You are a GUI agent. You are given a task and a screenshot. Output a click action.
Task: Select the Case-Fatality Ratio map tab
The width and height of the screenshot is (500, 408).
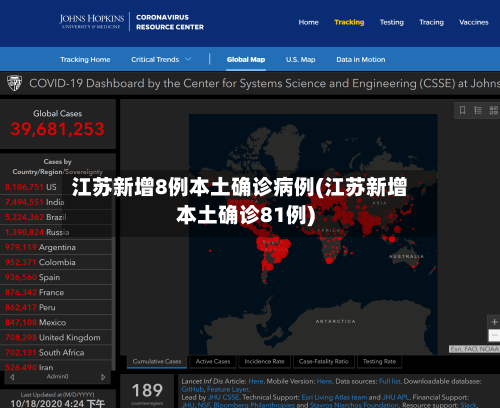pos(323,361)
